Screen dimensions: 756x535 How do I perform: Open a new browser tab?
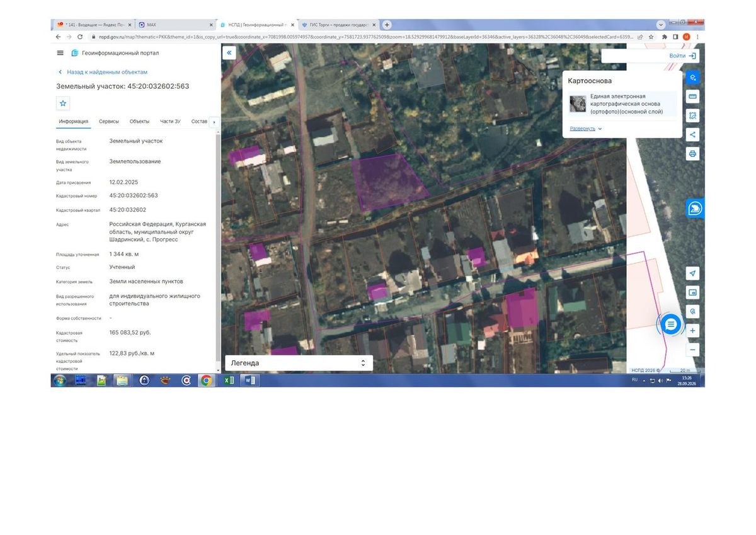pyautogui.click(x=387, y=25)
